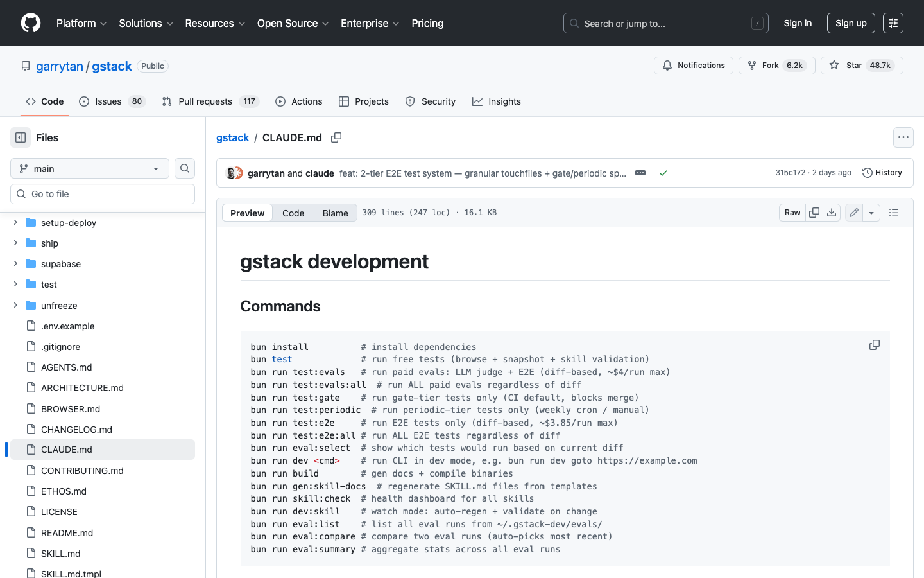Image resolution: width=924 pixels, height=578 pixels.
Task: Expand the unfreeze folder
Action: [15, 305]
